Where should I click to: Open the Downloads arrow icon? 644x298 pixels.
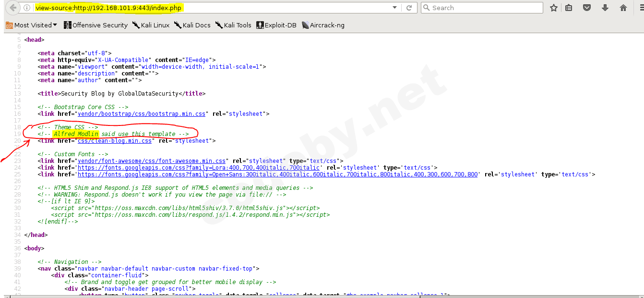point(605,8)
